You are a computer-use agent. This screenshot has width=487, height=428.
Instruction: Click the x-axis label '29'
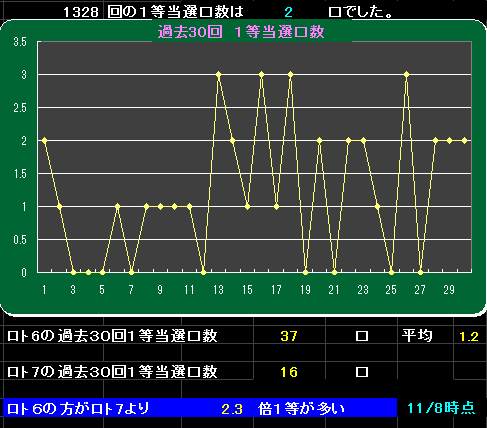[x=449, y=290]
